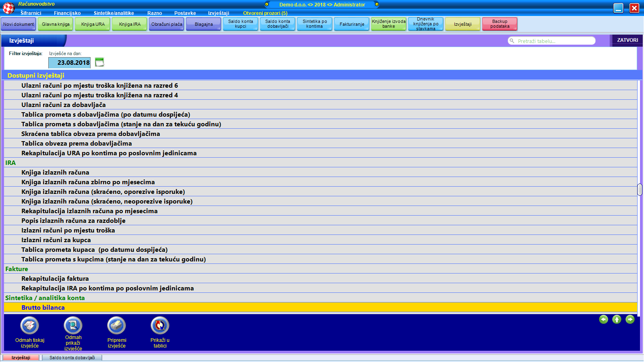Screen dimensions: 644x362
Task: Click the green right arrow button
Action: (630, 319)
